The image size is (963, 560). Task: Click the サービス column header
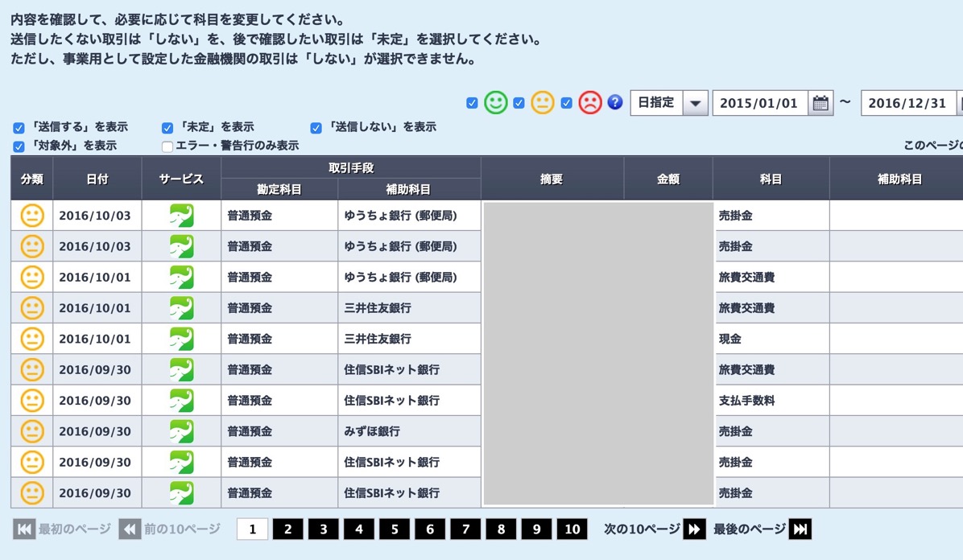point(181,179)
